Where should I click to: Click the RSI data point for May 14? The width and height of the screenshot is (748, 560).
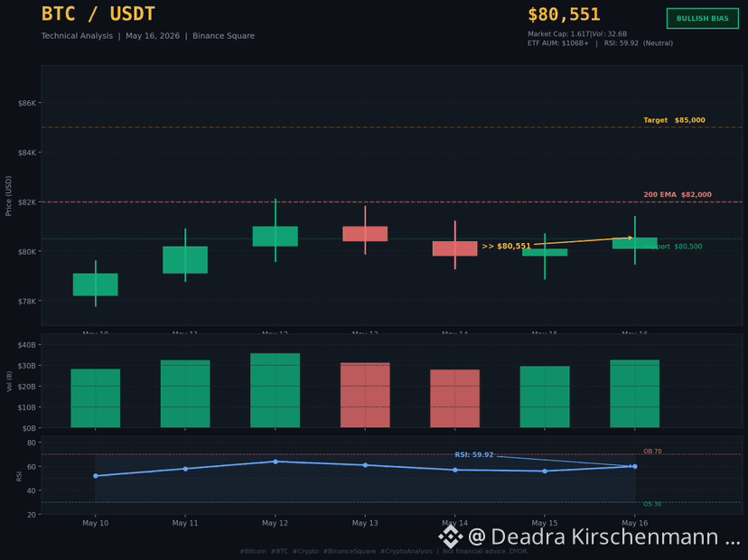click(454, 470)
